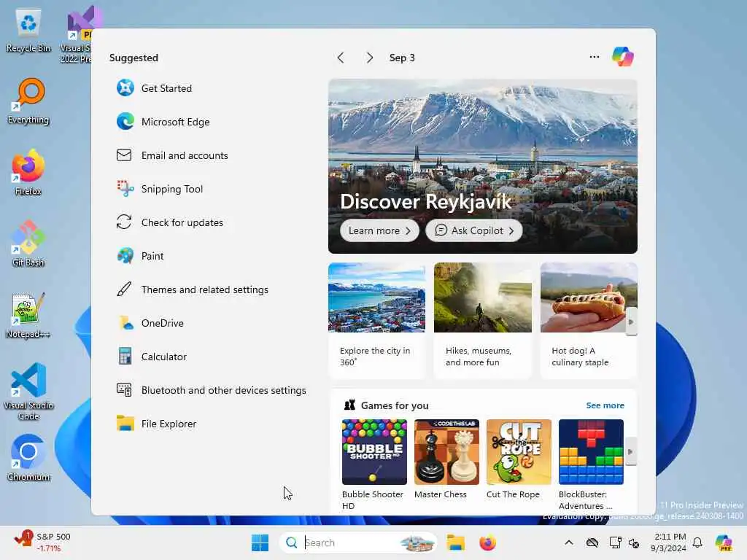Open File Explorer from suggested list
Viewport: 747px width, 560px height.
[x=156, y=424]
